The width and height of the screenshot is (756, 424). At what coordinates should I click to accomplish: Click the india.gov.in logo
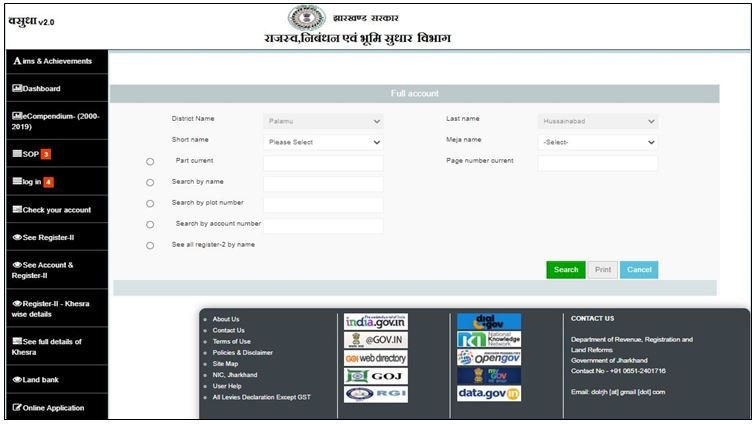click(x=375, y=321)
